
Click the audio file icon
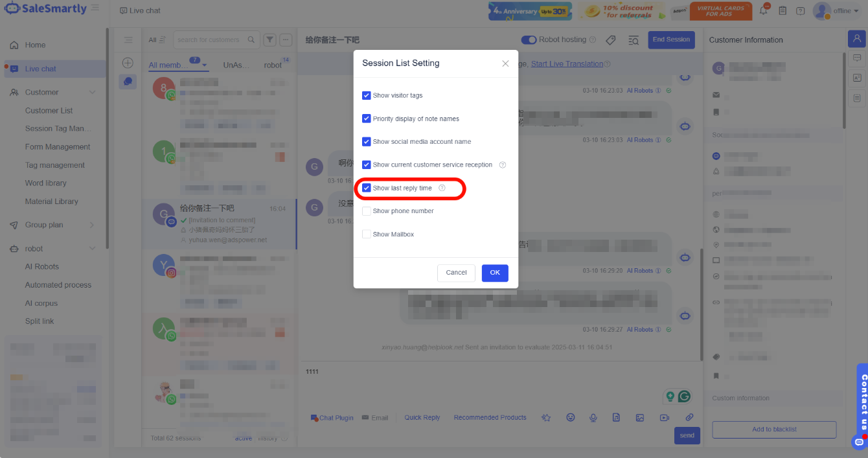pos(617,418)
